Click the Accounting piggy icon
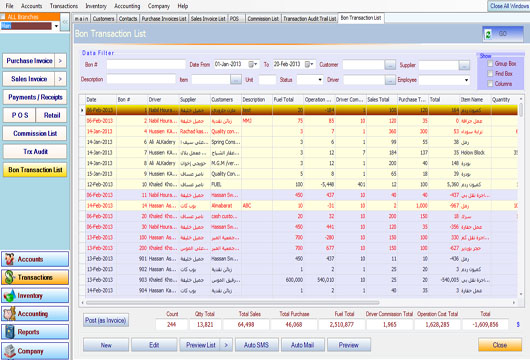Image resolution: width=530 pixels, height=360 pixels. click(x=9, y=314)
